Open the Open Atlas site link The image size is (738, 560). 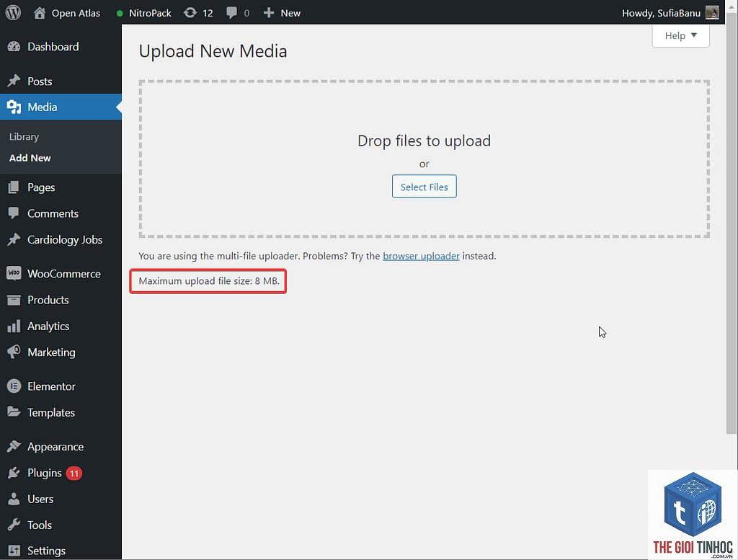pos(76,13)
